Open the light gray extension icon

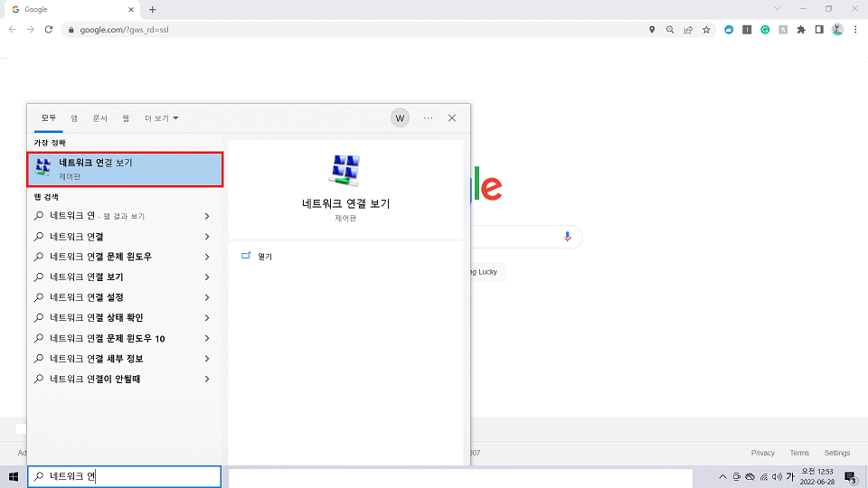point(783,30)
